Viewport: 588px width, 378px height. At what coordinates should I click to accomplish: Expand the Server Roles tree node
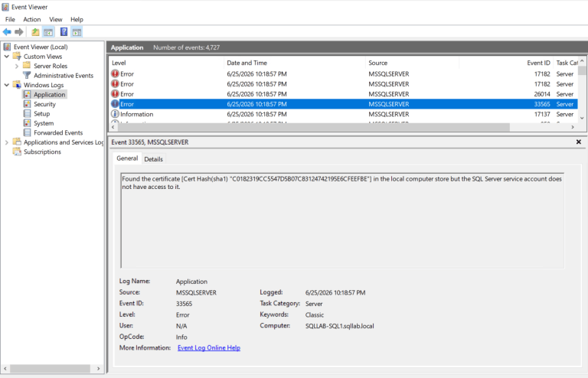17,66
